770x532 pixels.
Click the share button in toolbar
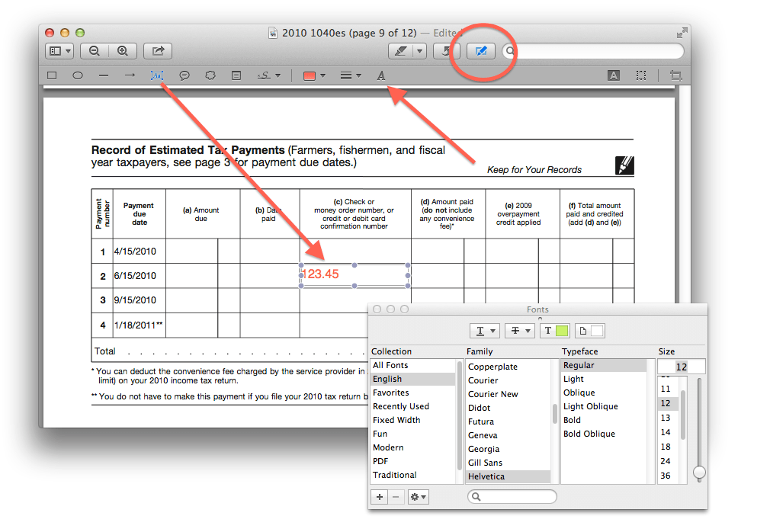158,51
